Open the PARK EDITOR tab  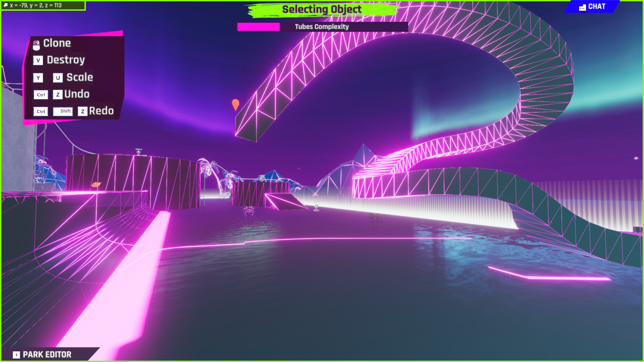pos(47,355)
